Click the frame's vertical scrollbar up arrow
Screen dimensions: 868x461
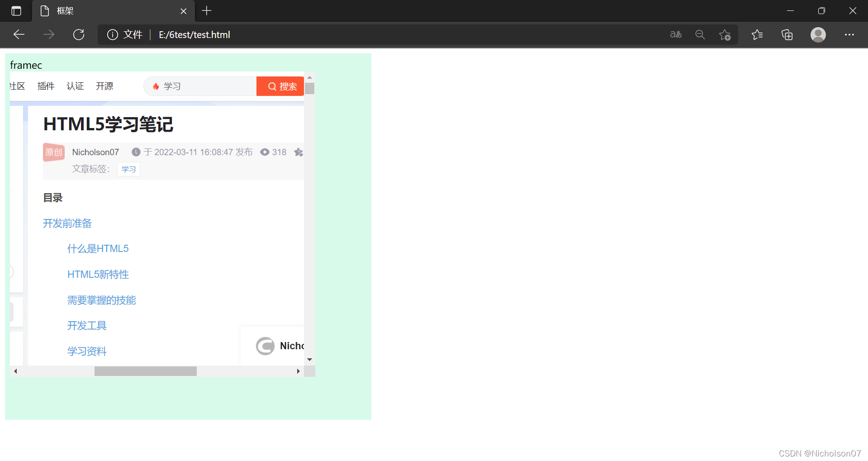click(x=310, y=77)
